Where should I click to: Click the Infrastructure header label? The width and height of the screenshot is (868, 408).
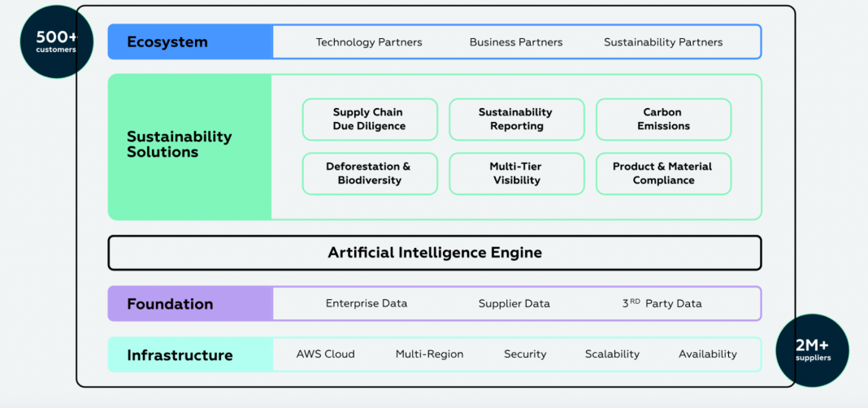click(180, 355)
